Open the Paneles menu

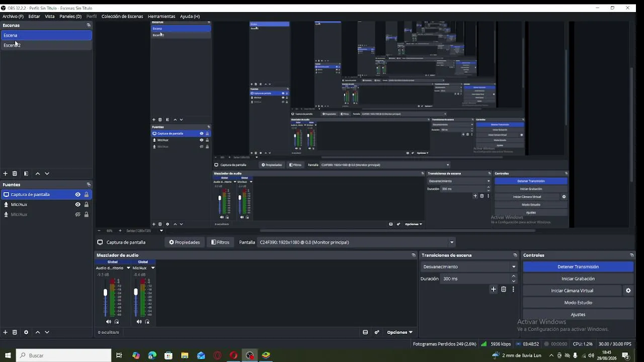[x=70, y=17]
